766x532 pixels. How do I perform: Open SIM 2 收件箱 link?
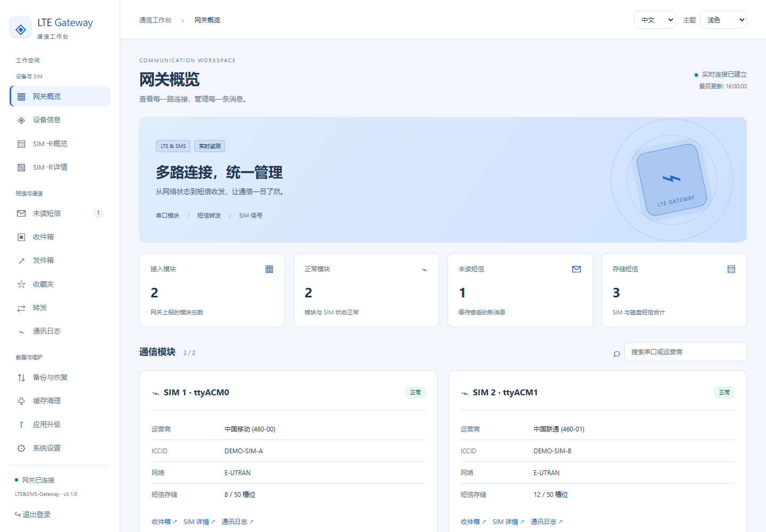click(x=473, y=522)
